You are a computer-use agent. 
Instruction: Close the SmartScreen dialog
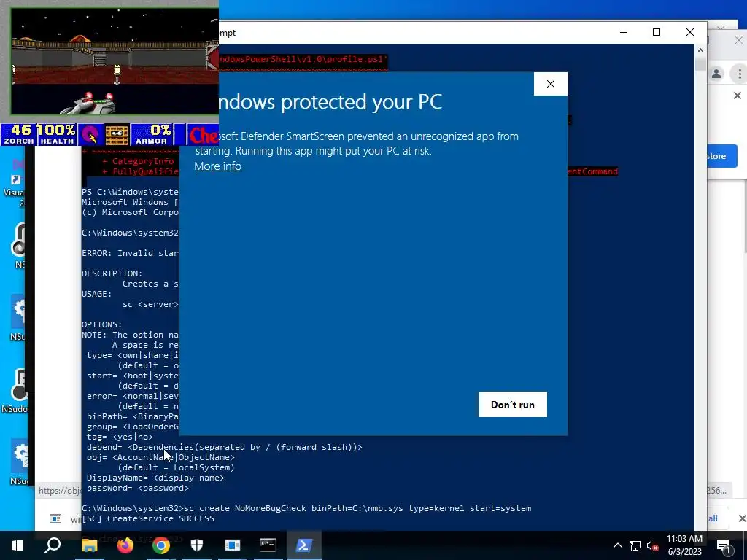click(551, 84)
